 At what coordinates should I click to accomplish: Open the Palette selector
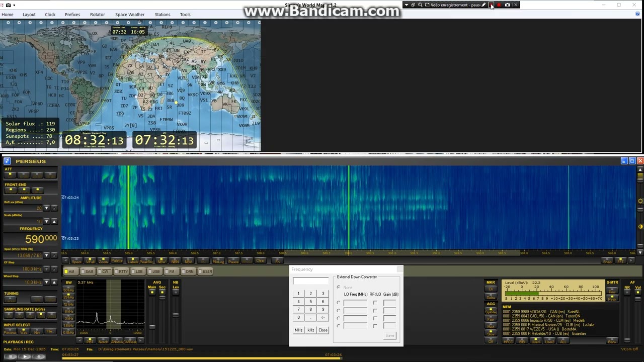click(x=117, y=260)
